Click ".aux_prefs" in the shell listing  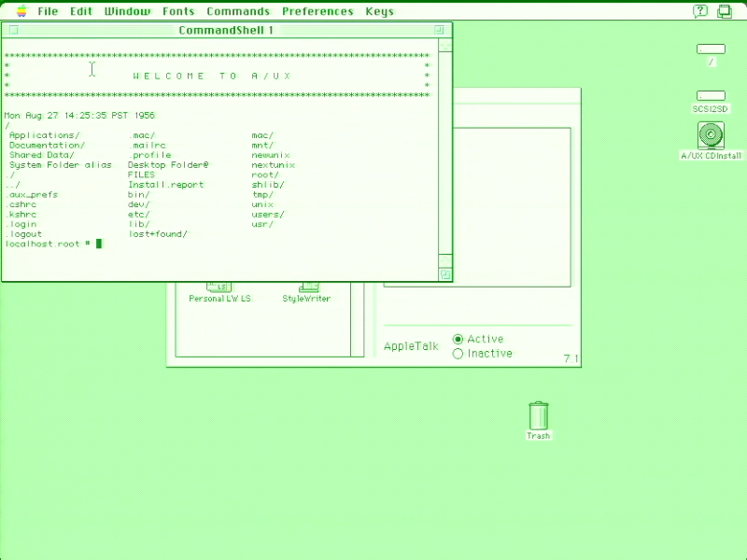click(x=32, y=195)
